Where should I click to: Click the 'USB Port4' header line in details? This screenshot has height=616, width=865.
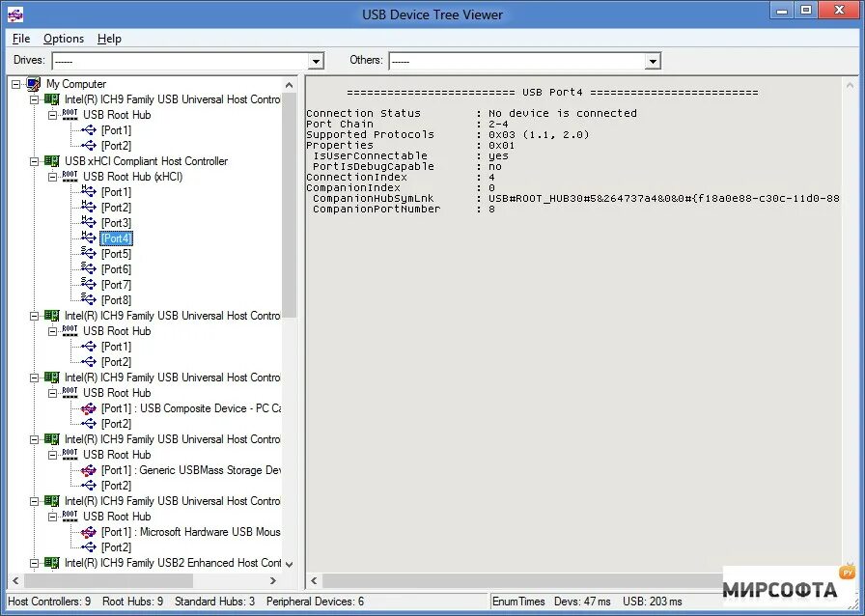pyautogui.click(x=552, y=92)
